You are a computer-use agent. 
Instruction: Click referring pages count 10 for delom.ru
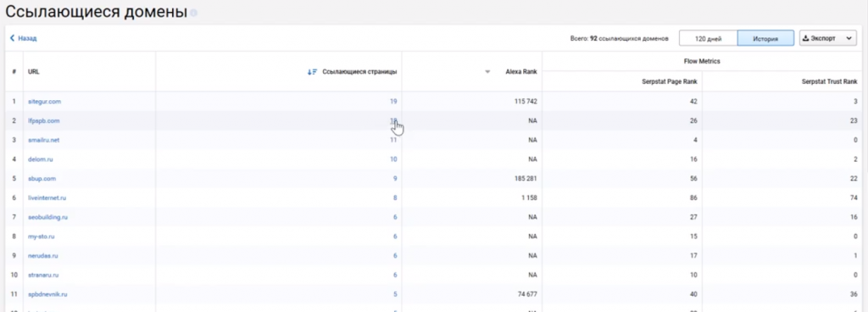(393, 159)
